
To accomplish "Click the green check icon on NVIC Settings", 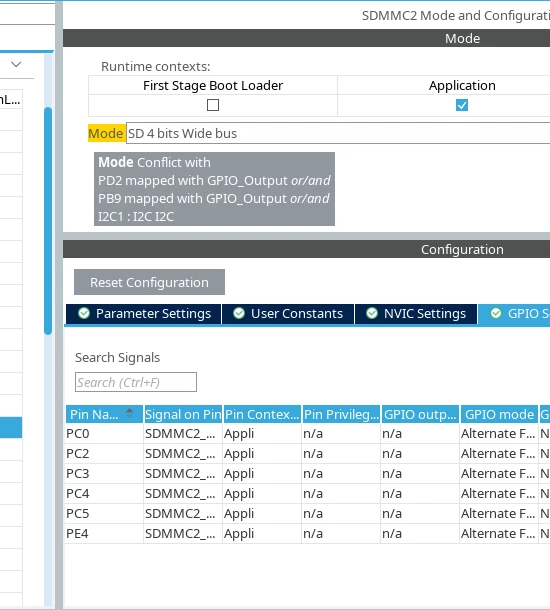I will [372, 313].
